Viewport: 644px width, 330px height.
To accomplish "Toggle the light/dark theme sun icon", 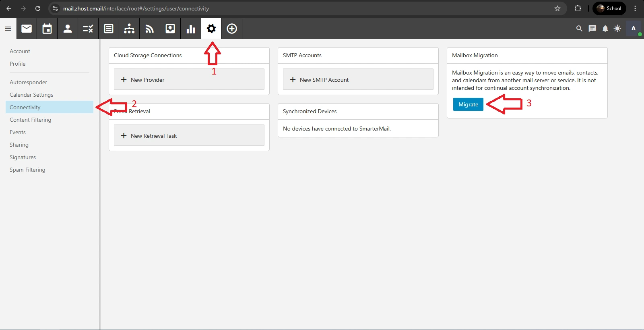I will pos(617,29).
